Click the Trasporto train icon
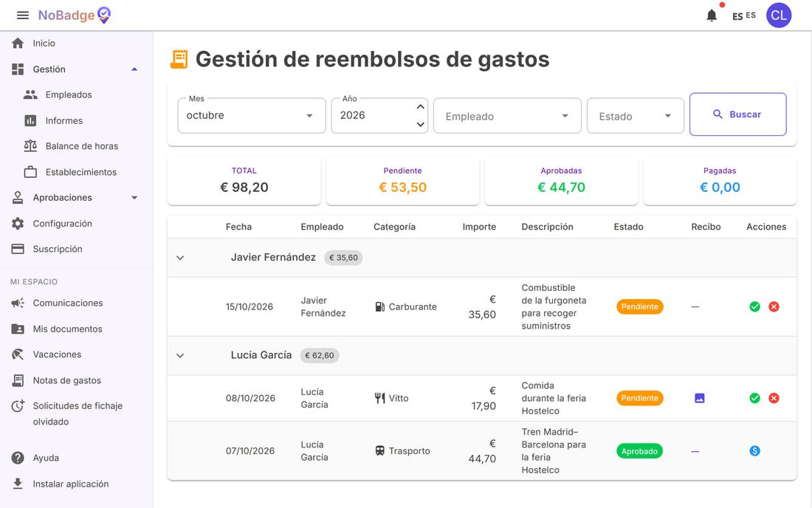812x508 pixels. pos(379,451)
